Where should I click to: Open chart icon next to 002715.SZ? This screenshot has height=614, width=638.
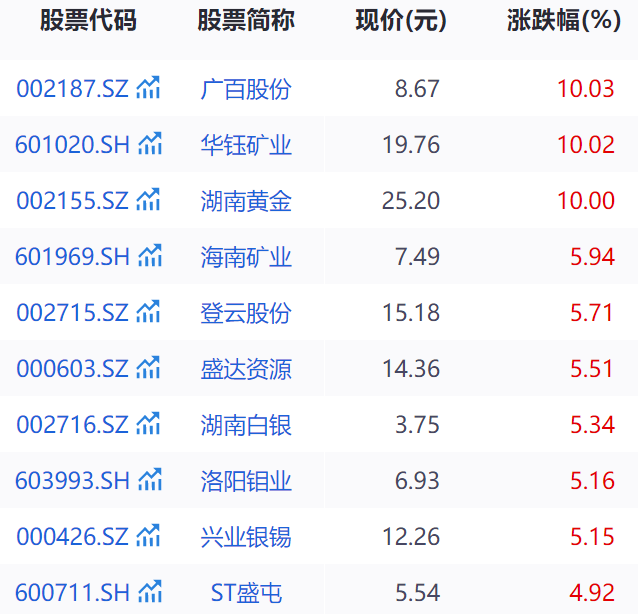coord(149,311)
